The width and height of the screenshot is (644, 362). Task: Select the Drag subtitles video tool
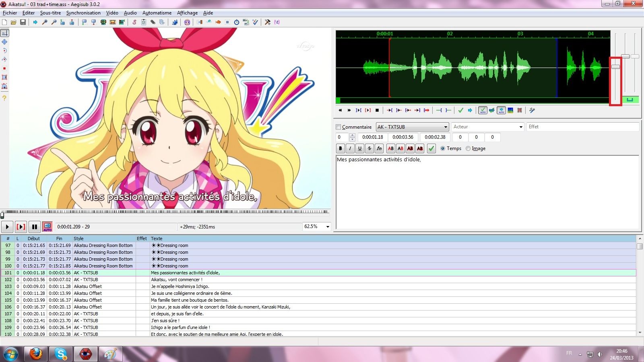click(x=4, y=42)
